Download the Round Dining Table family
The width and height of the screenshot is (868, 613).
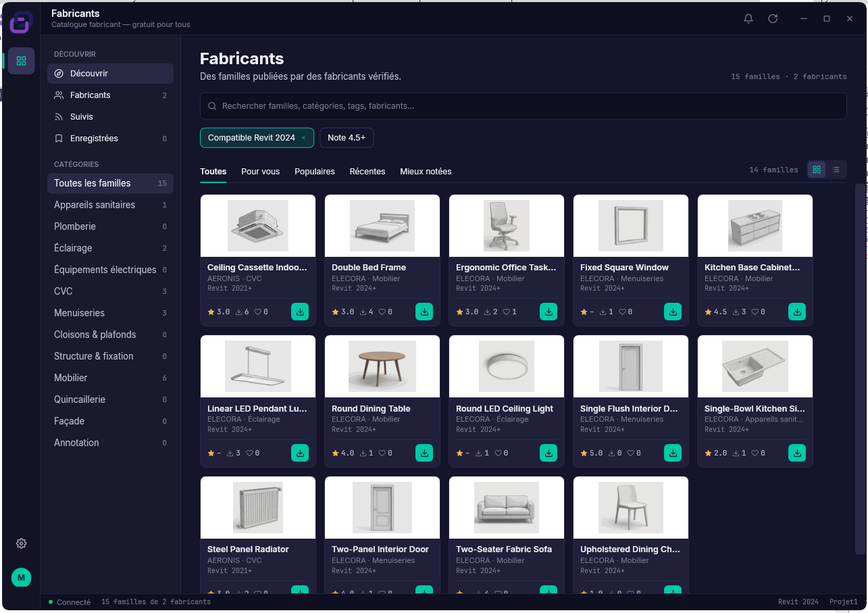[424, 453]
